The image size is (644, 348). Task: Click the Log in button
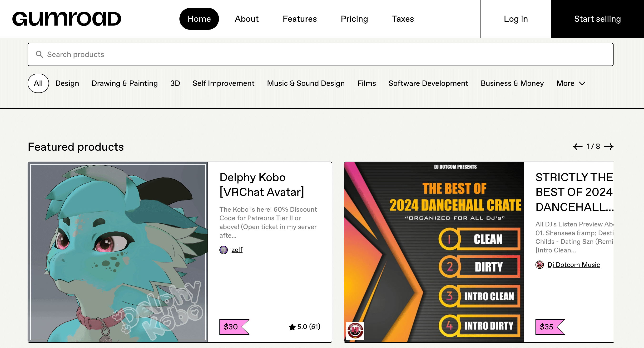pos(515,19)
